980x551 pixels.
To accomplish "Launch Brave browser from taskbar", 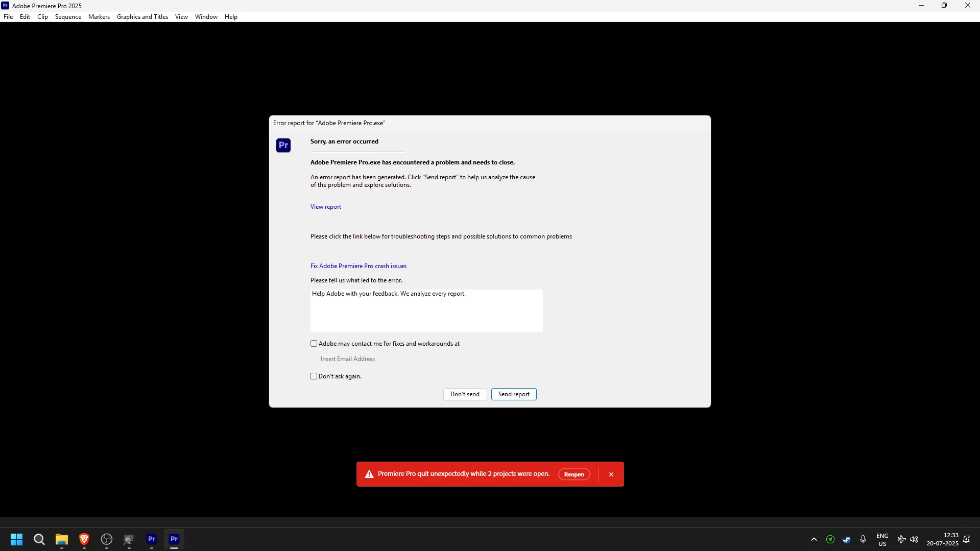I will [84, 539].
